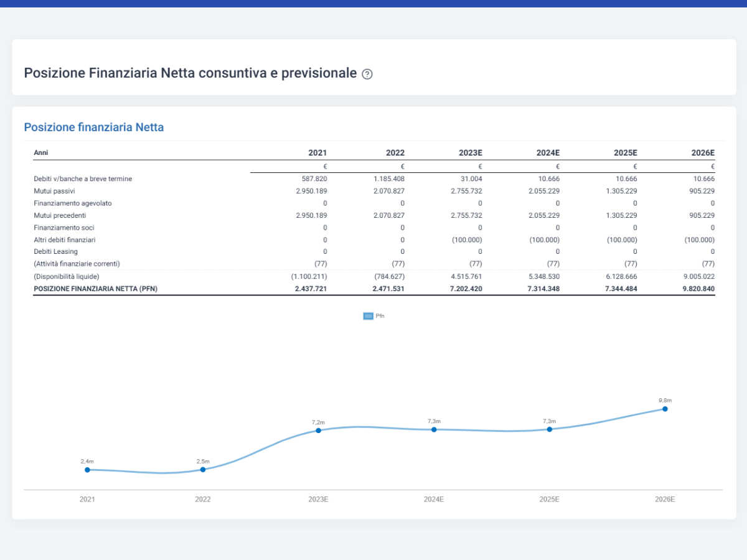Click the chart point above the 2024E axis label

(434, 429)
